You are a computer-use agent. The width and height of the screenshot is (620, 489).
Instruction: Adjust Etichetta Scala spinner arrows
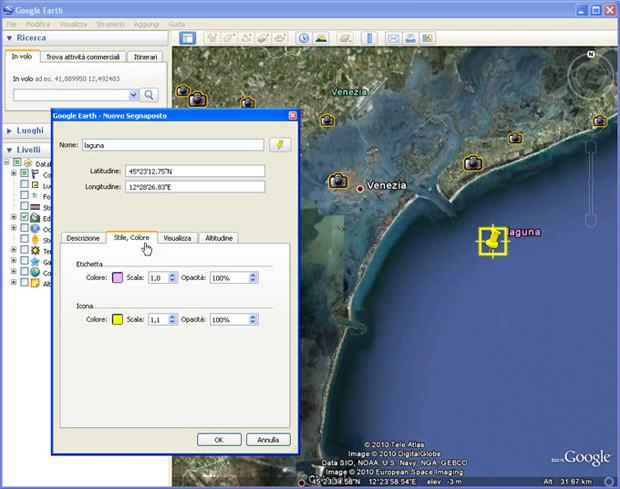tap(172, 278)
